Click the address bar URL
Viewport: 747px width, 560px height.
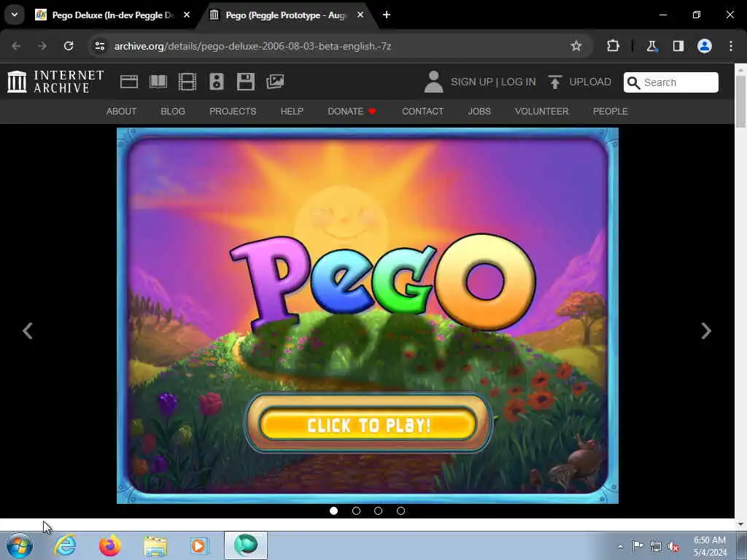tap(252, 46)
